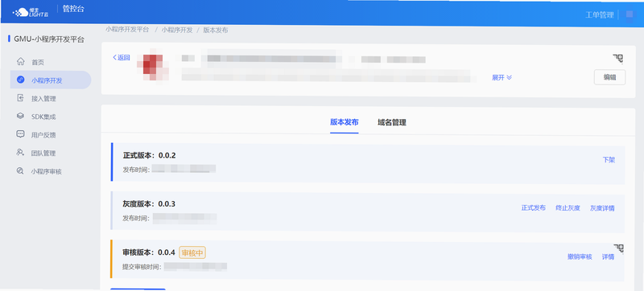
Task: Select 小程序开发 in the sidebar
Action: pyautogui.click(x=51, y=80)
